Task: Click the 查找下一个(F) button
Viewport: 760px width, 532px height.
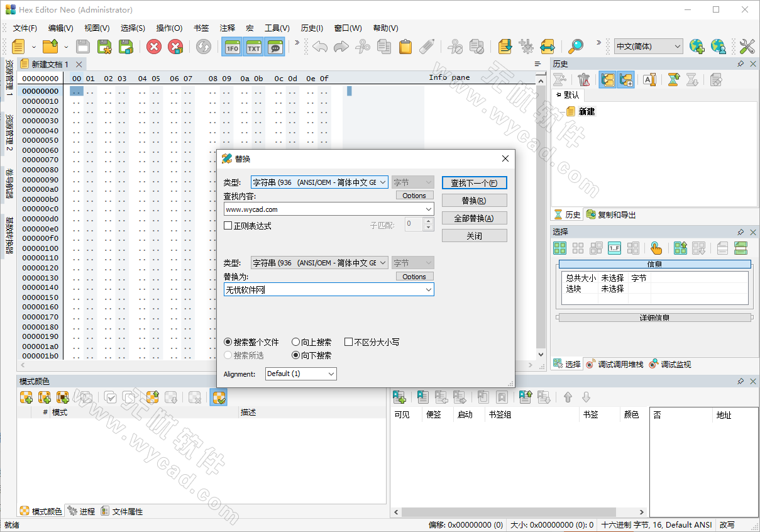Action: [474, 182]
